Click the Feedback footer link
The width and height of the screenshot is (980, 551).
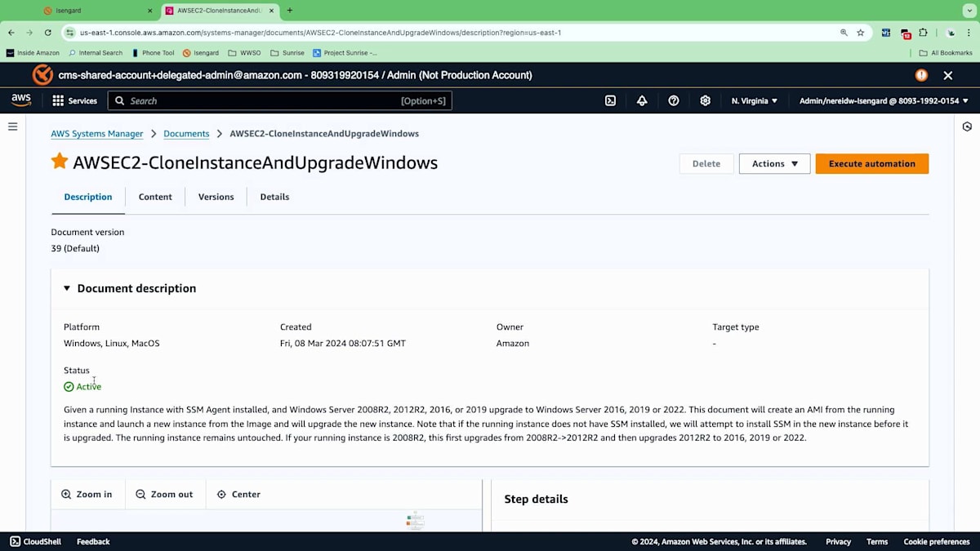[x=93, y=541]
